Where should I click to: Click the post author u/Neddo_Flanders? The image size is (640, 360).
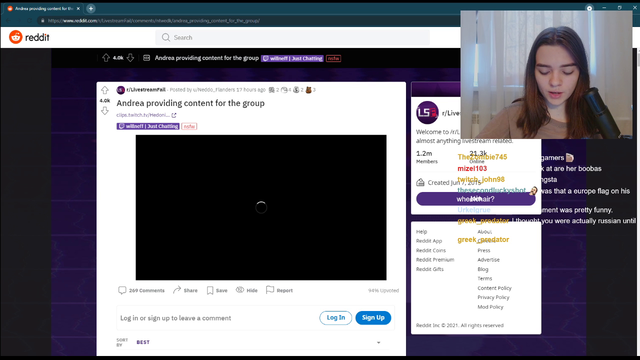pos(214,90)
